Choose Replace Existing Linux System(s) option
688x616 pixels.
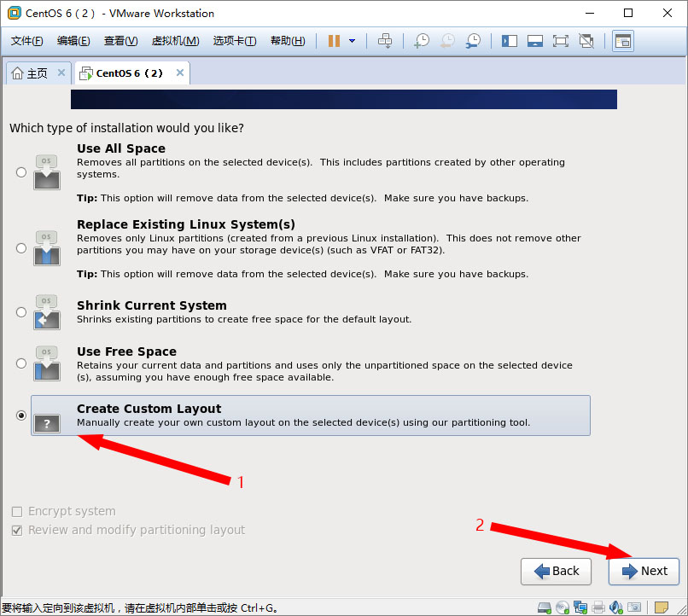coord(21,247)
